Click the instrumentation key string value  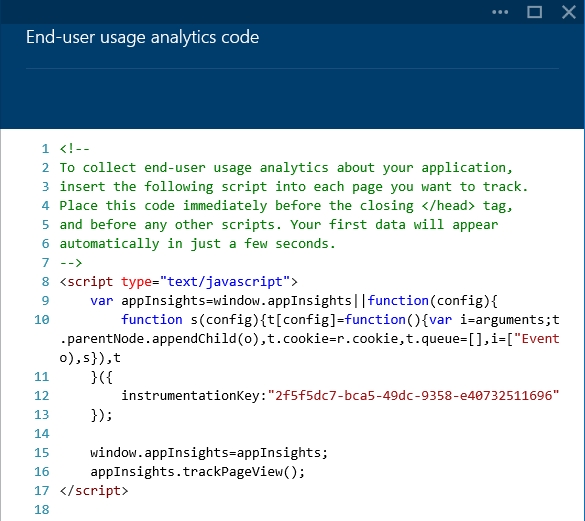(x=413, y=395)
